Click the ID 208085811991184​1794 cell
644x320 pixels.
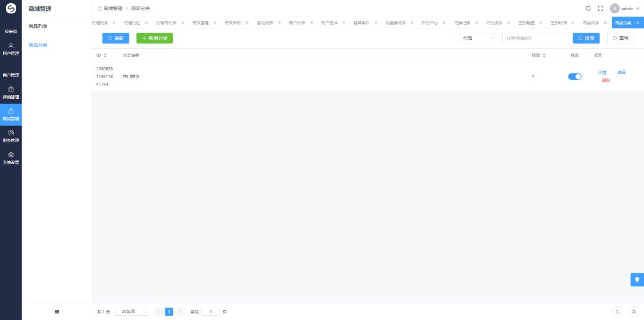click(x=105, y=76)
